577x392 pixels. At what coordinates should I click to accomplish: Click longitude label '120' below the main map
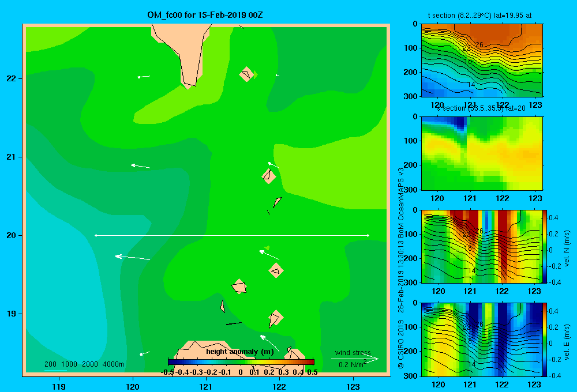coord(133,386)
